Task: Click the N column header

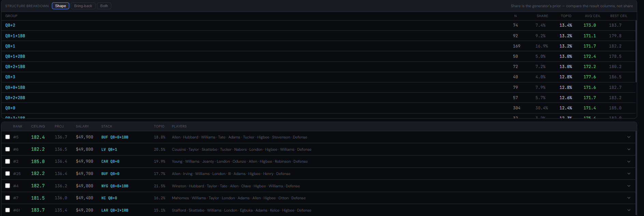Action: click(x=515, y=16)
